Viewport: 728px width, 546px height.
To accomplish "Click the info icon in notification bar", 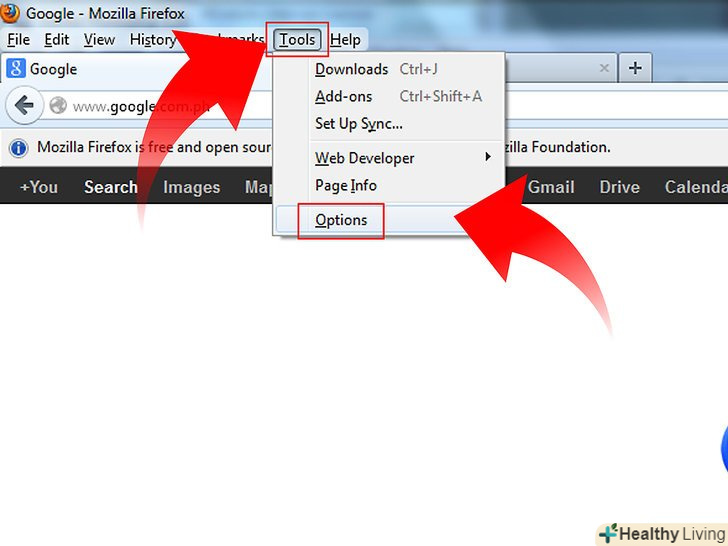I will pos(19,148).
